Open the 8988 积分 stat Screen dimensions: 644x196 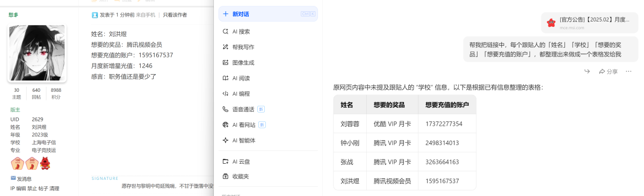coord(56,93)
